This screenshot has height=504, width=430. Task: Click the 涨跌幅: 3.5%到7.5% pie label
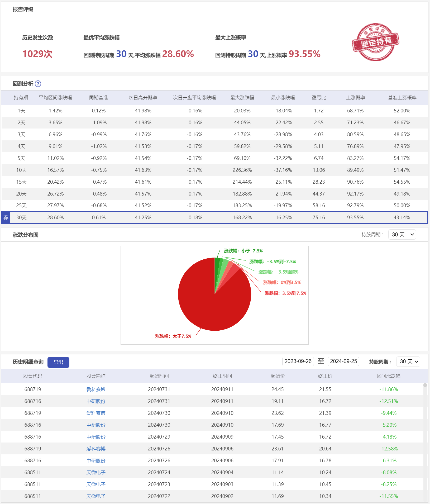(285, 293)
